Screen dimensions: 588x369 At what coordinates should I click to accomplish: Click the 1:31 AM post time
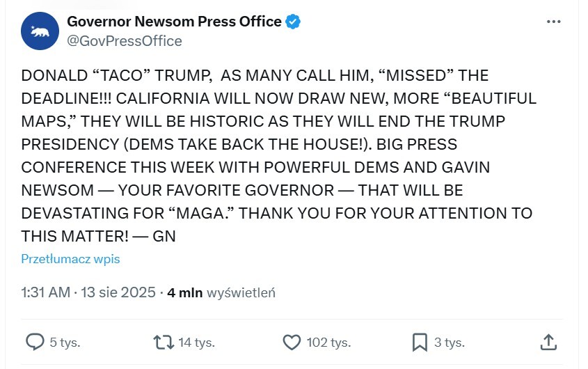pos(45,292)
